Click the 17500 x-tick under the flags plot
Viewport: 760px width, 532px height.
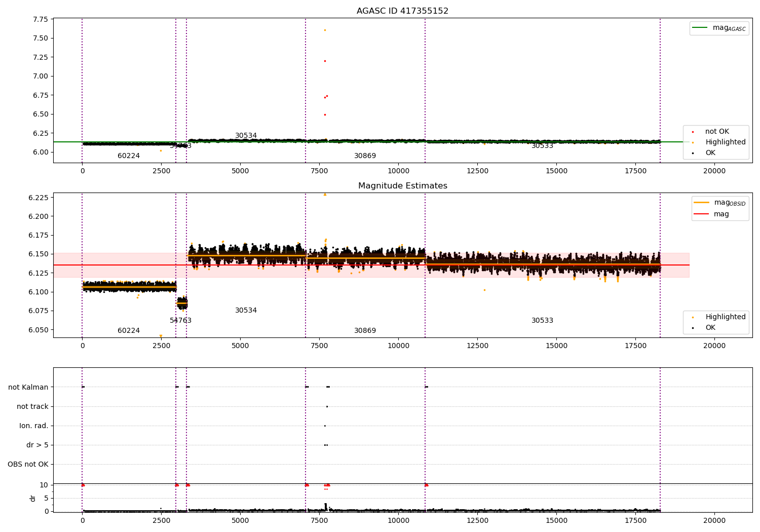(x=635, y=520)
